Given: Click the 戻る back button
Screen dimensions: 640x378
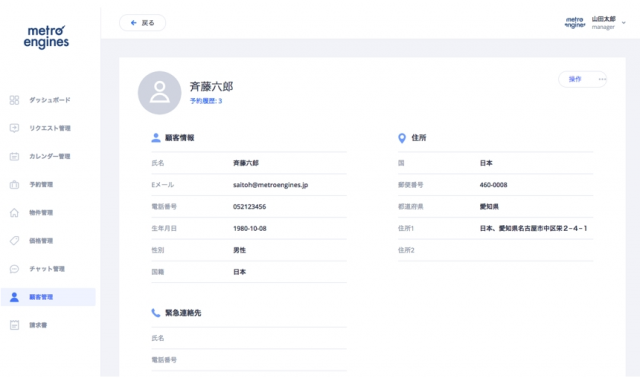Looking at the screenshot, I should (x=142, y=23).
